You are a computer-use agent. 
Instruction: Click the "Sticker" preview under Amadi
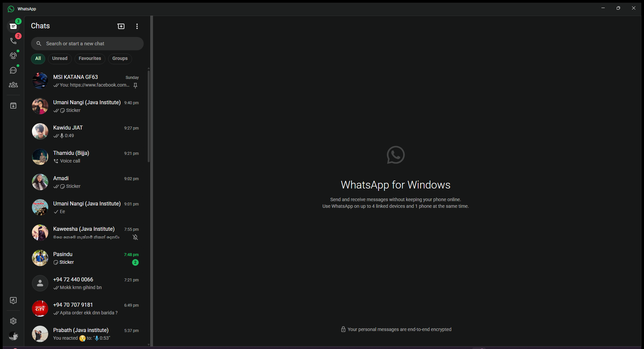(x=73, y=186)
